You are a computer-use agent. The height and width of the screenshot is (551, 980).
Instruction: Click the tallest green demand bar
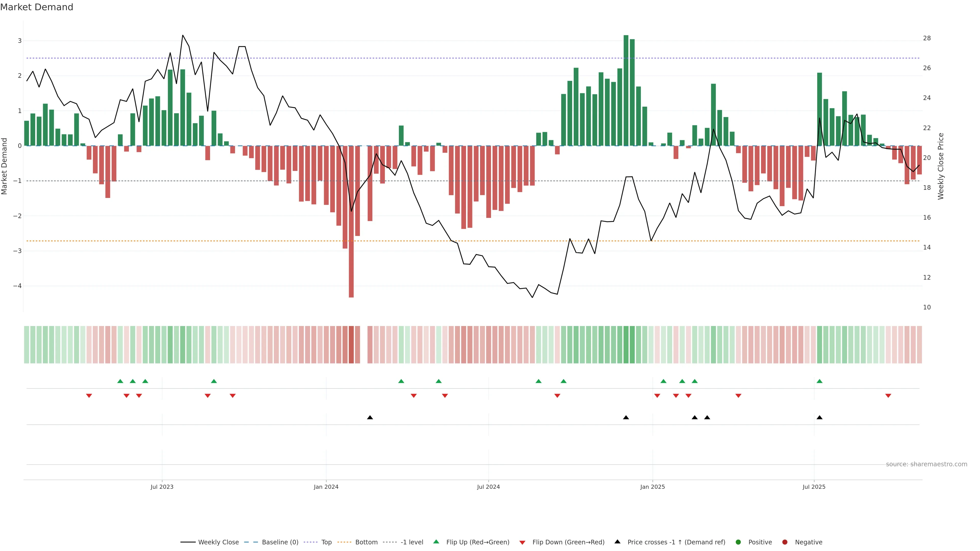click(x=626, y=91)
